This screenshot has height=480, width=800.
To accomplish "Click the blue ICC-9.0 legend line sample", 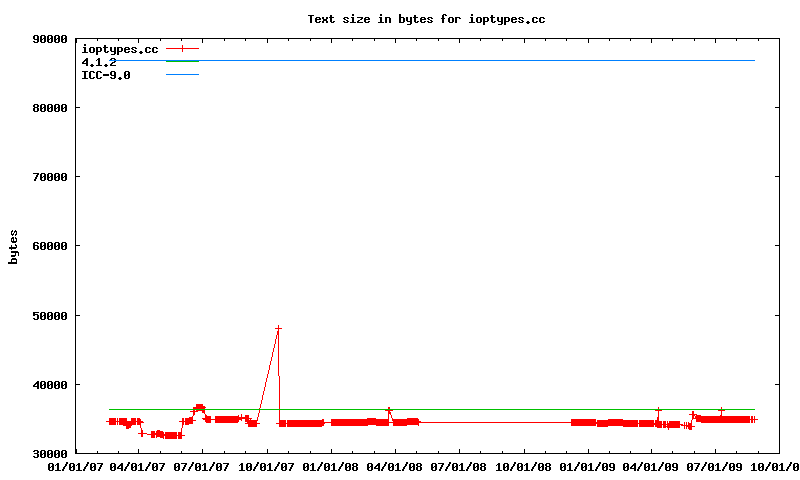I will (182, 75).
